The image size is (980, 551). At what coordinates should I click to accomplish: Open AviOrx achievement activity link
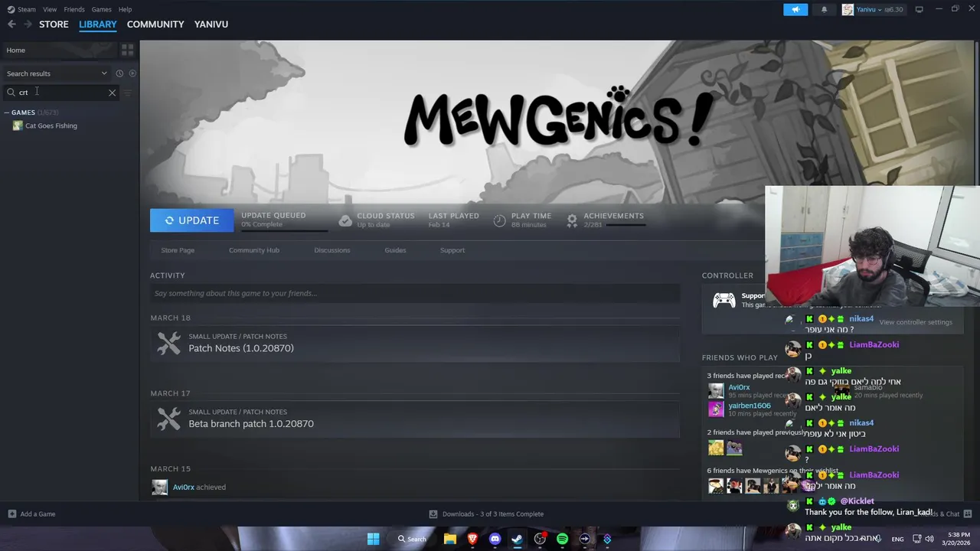point(183,487)
